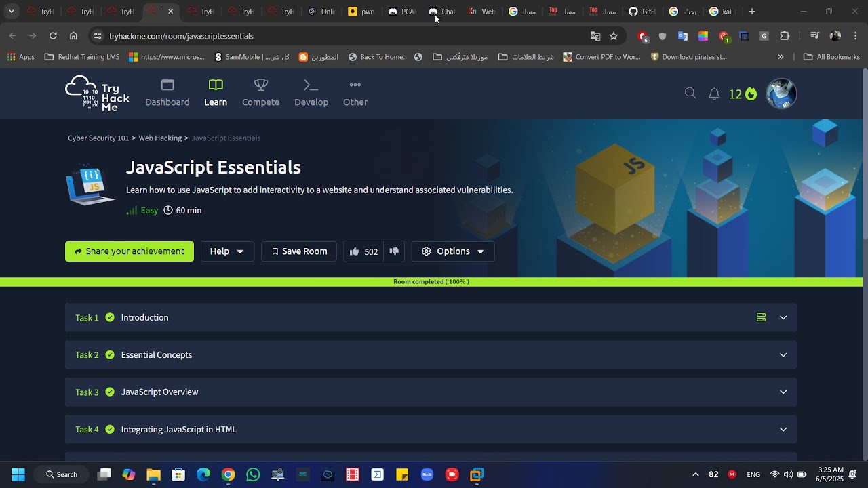Click 60 min duration label
Viewport: 868px width, 488px height.
[x=183, y=211]
